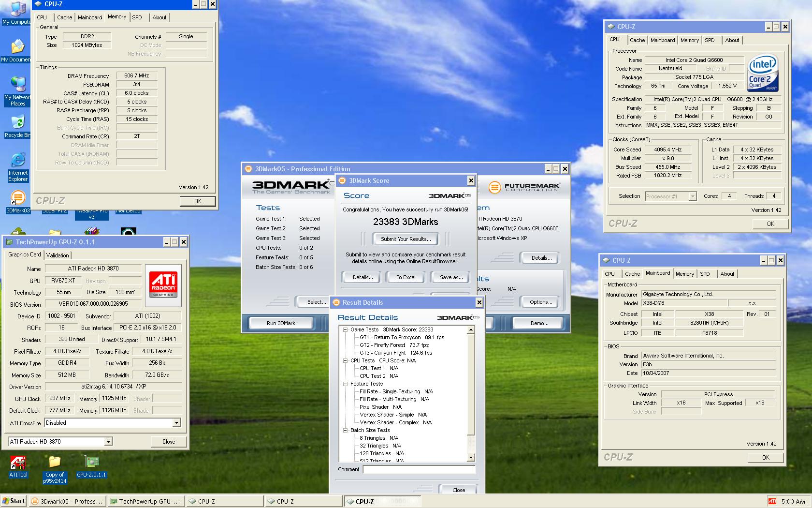Select 'GT1 - Return To Proxycon' result row
812x508 pixels.
point(402,337)
